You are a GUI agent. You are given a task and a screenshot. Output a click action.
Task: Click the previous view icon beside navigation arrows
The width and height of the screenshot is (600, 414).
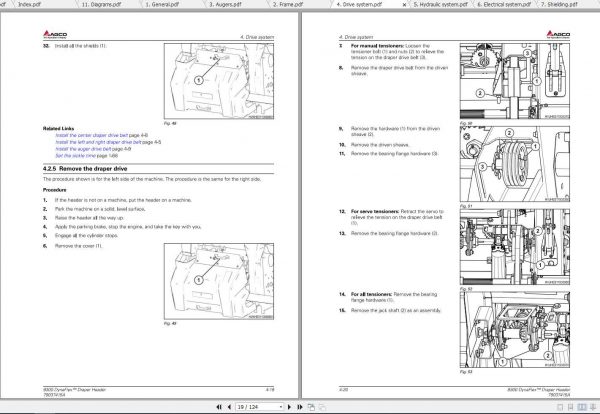311,407
